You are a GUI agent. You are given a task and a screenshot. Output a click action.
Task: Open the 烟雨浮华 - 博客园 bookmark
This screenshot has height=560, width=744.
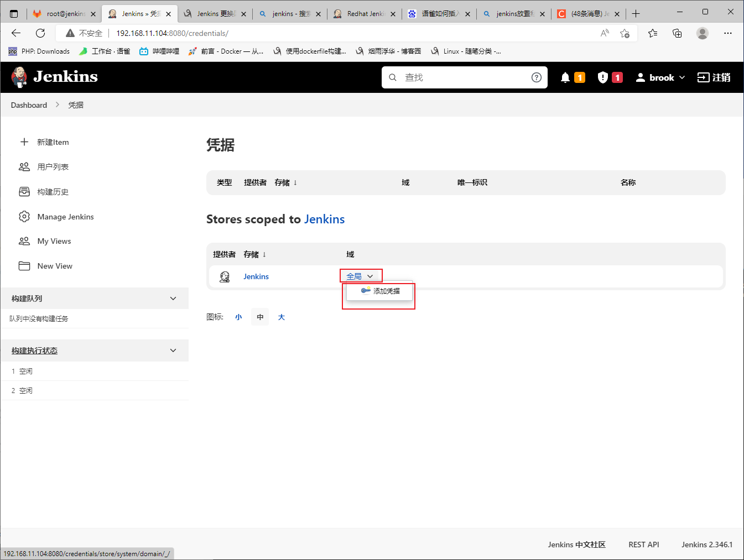coord(388,51)
